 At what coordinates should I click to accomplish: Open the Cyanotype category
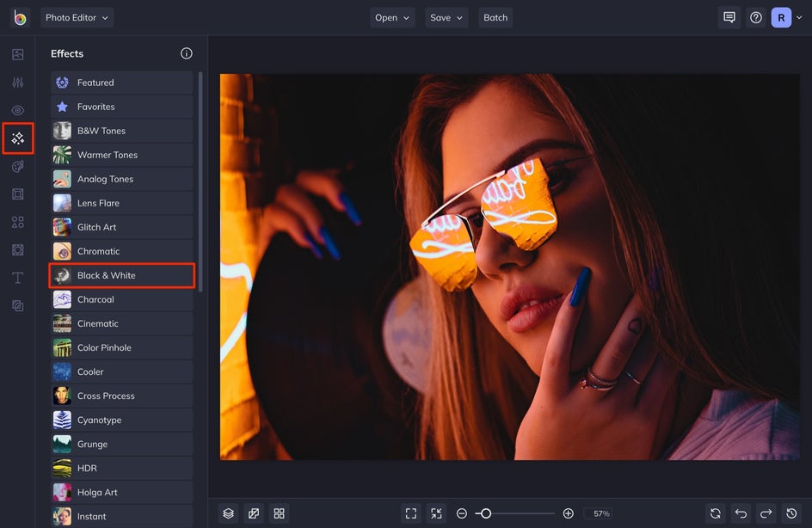121,420
